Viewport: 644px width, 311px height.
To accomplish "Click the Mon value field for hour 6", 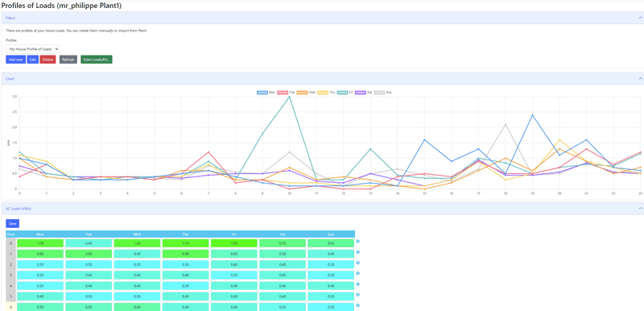I will (x=40, y=307).
